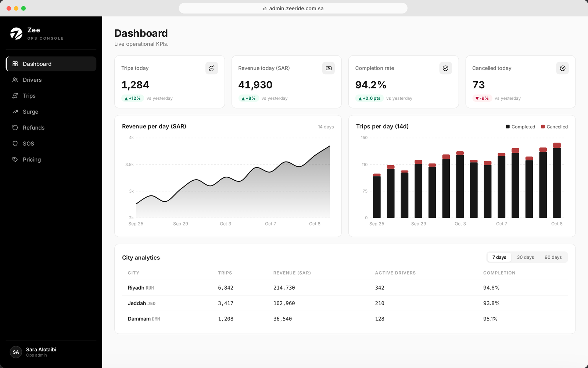Image resolution: width=588 pixels, height=368 pixels.
Task: Open the Drivers menu item
Action: point(51,80)
